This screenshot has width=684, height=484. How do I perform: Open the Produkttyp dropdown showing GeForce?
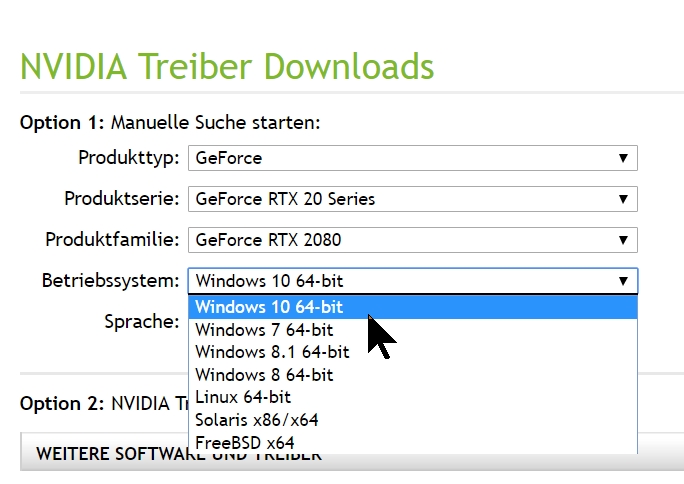click(x=413, y=158)
